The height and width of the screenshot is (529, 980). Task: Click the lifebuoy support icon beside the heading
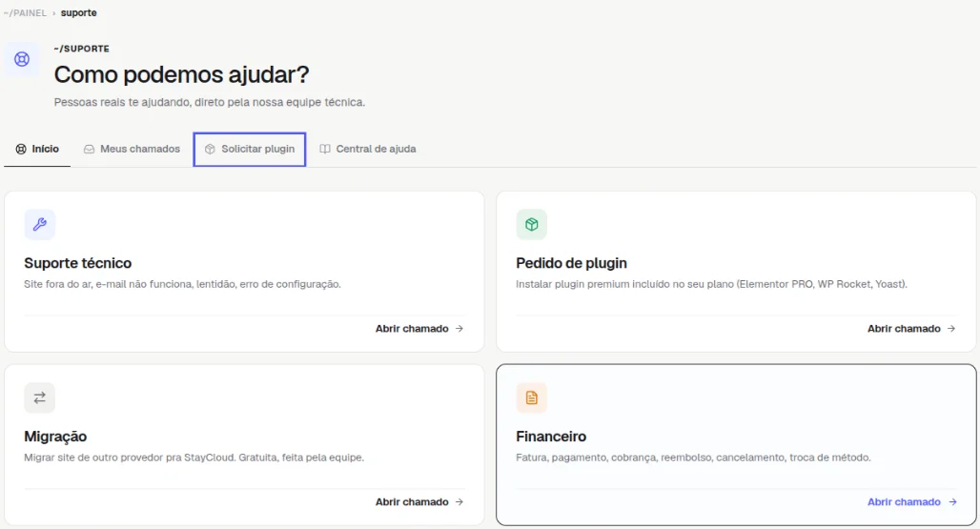tap(22, 59)
